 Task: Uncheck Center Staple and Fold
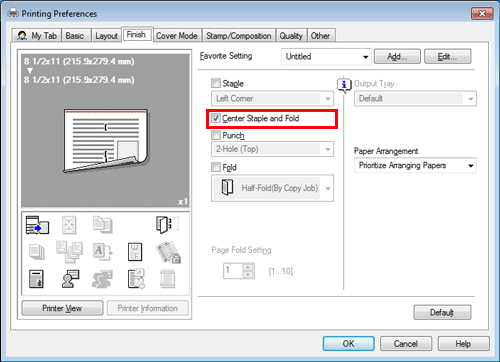[x=216, y=118]
